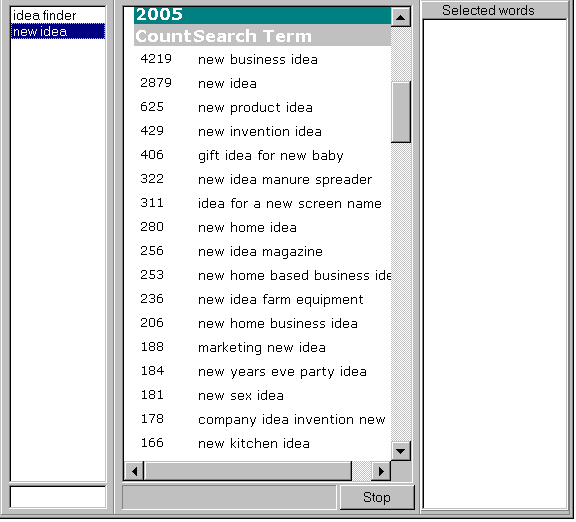Screen dimensions: 576x522
Task: Select 'gift idea for new baby' row
Action: pyautogui.click(x=271, y=156)
